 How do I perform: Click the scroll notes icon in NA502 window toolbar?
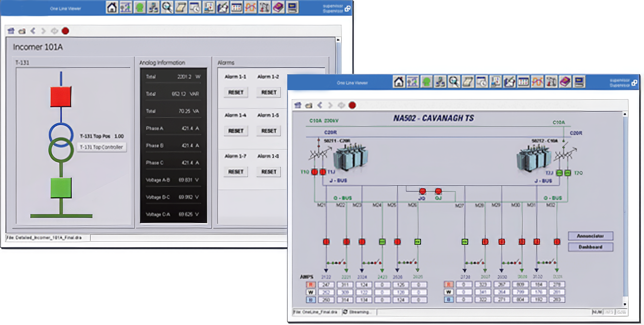[x=468, y=81]
